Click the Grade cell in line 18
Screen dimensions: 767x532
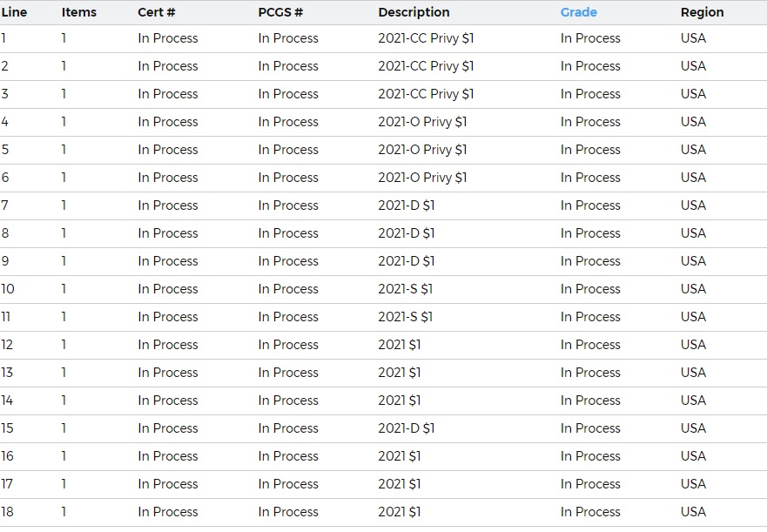point(590,513)
